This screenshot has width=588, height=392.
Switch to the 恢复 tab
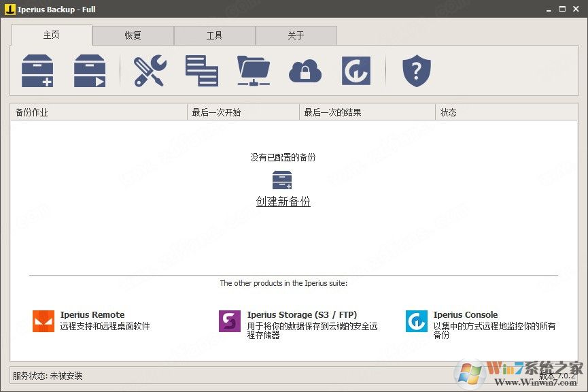(133, 35)
